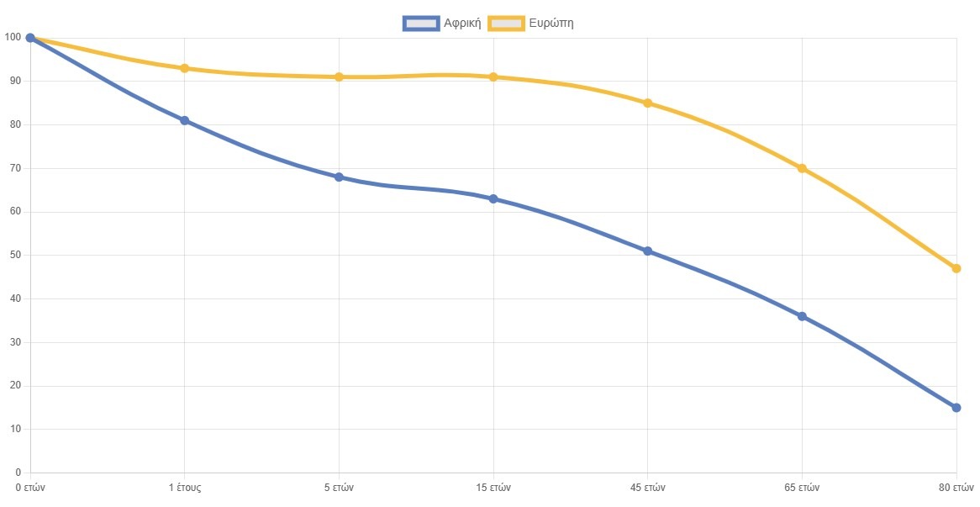Click the Ευρώπη point at 65 ετών

click(x=802, y=168)
